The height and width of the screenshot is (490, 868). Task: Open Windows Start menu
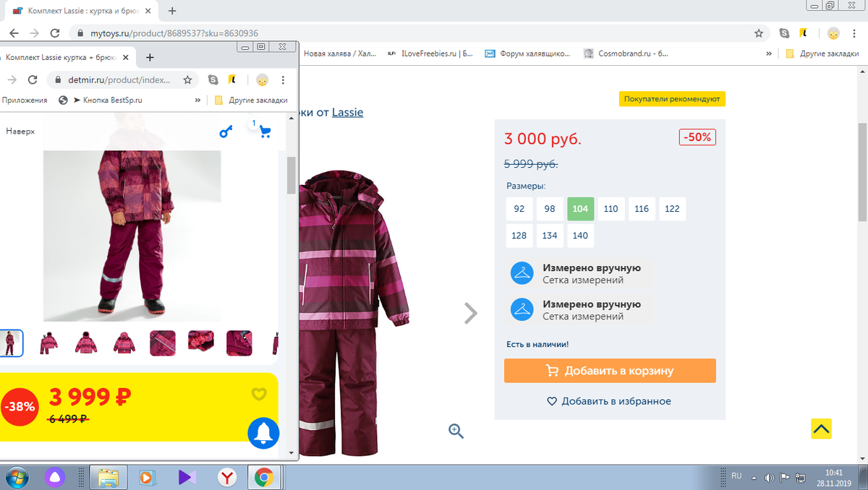(17, 477)
